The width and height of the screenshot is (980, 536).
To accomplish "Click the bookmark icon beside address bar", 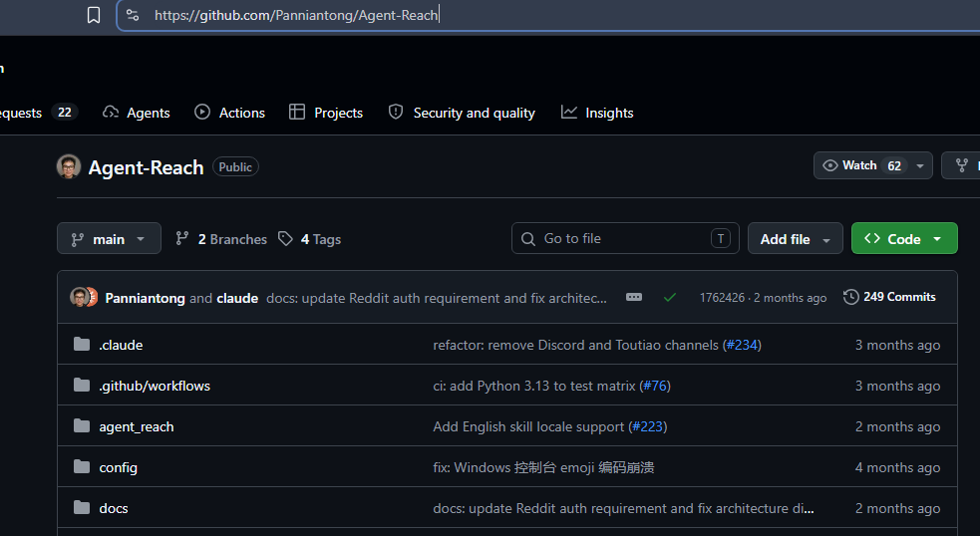I will pyautogui.click(x=94, y=15).
